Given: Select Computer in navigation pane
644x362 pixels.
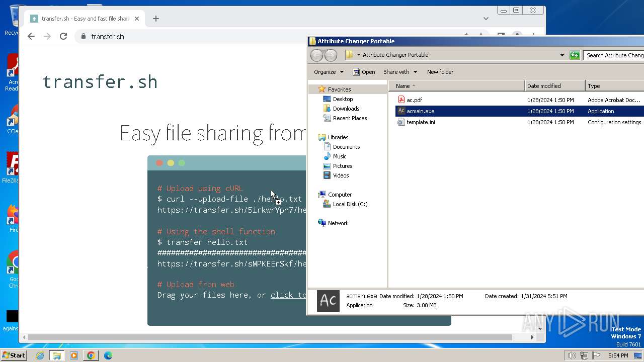Looking at the screenshot, I should (340, 195).
